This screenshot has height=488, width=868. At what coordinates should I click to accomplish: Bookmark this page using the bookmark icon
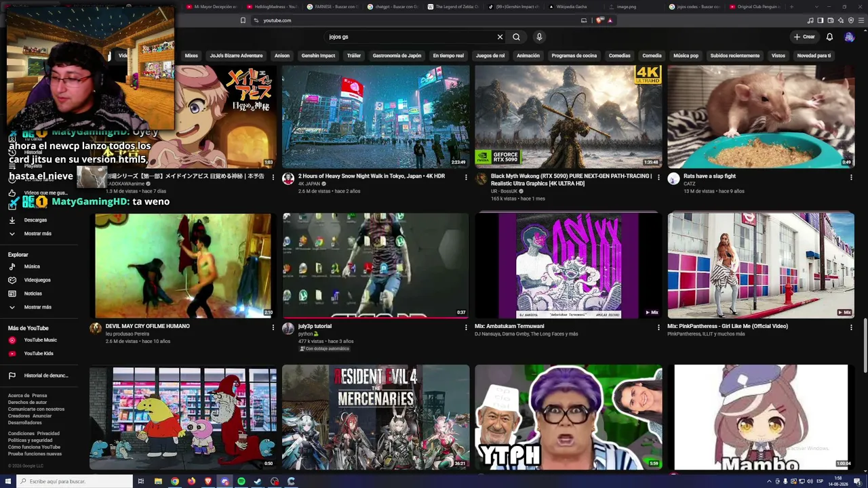click(243, 20)
